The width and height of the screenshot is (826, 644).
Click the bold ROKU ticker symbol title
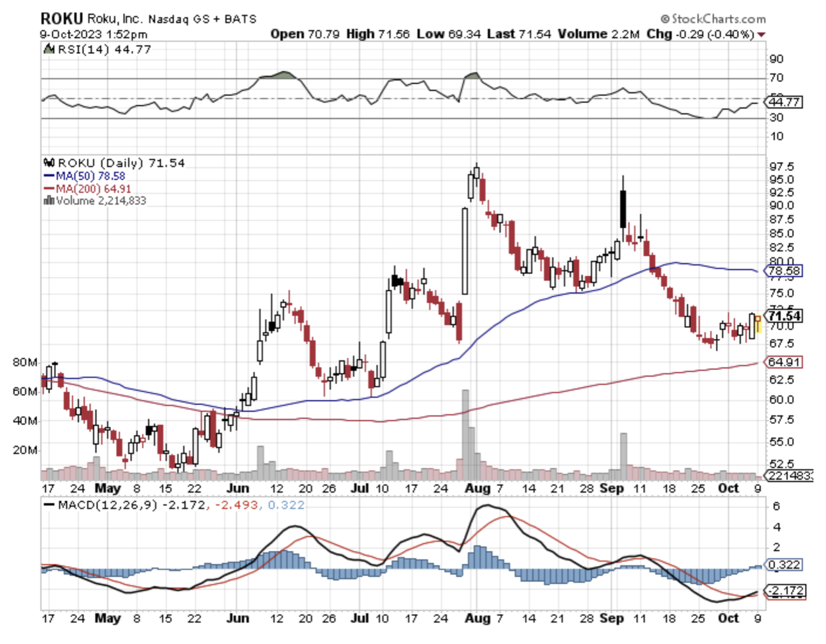[62, 19]
